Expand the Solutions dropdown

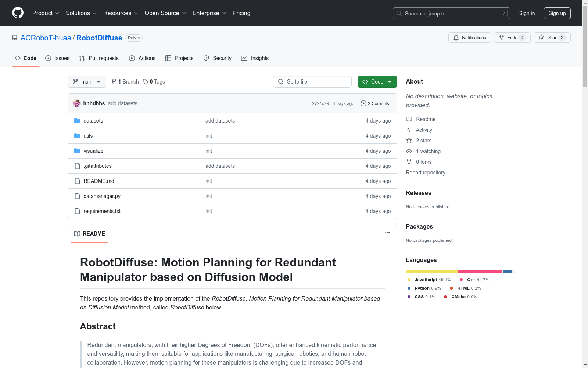(81, 13)
